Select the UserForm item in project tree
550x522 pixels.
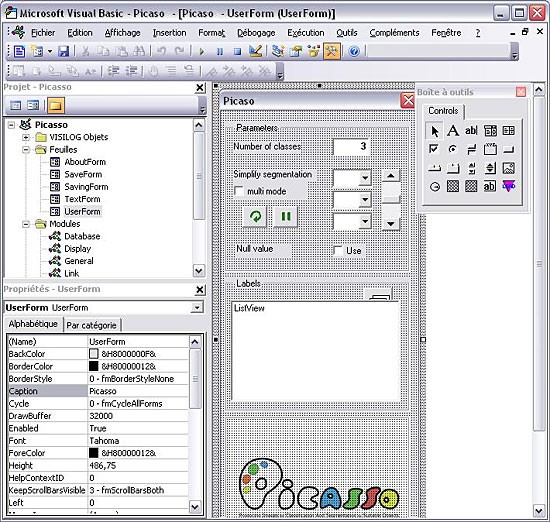[82, 212]
